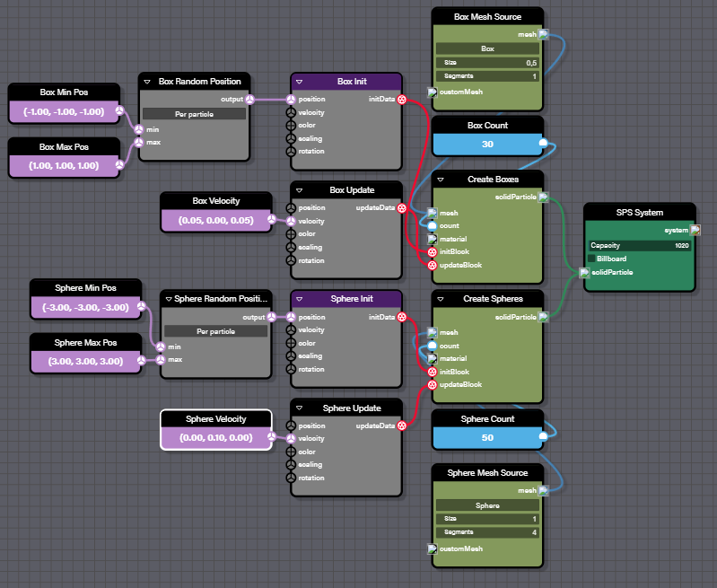Viewport: 717px width, 588px height.
Task: Click the SPS System solidParticle input port
Action: (584, 273)
